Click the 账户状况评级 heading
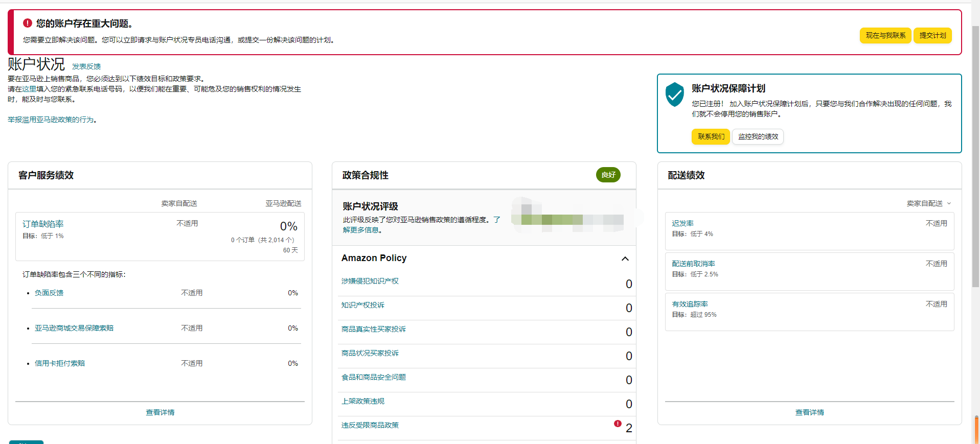Viewport: 980px width, 444px height. click(x=370, y=206)
